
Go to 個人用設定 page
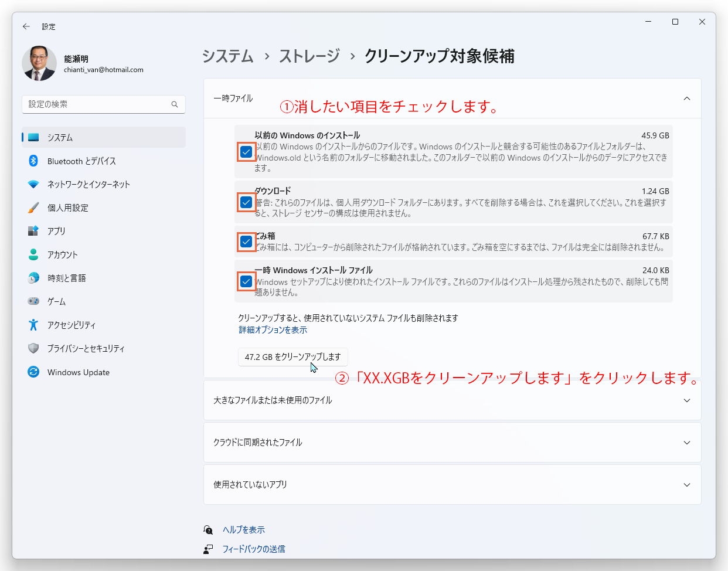pos(104,208)
